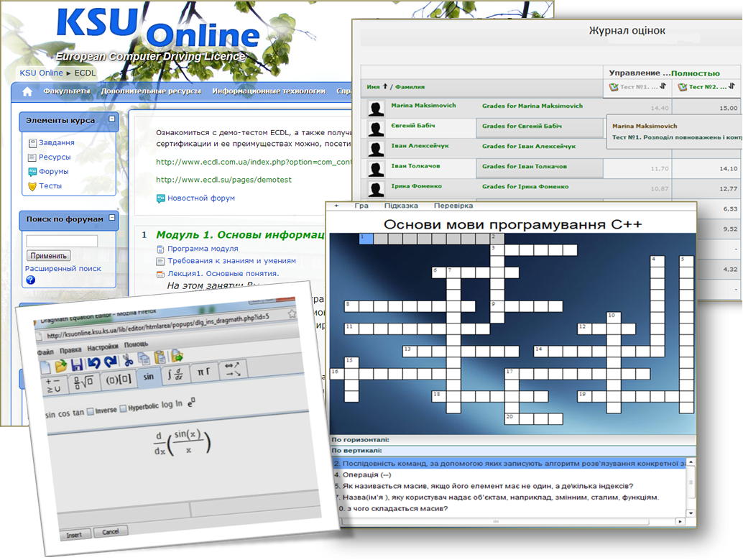Open the Гра menu in crossword
Image resolution: width=743 pixels, height=560 pixels.
(x=361, y=206)
